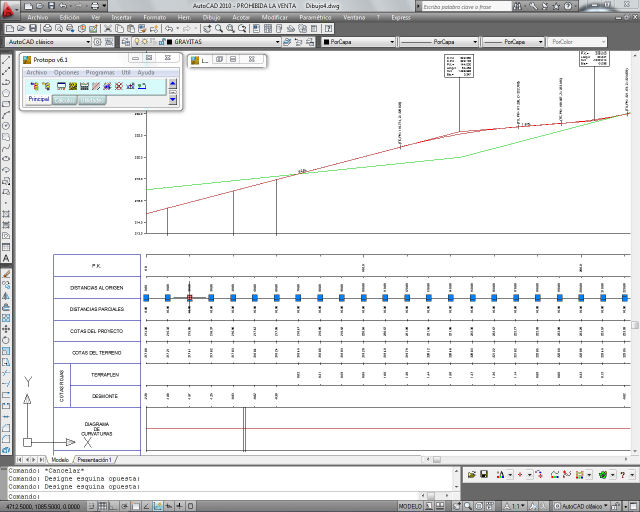Click Protopo scroll up blue arrow button
Screen dimensions: 640x512
(x=173, y=84)
